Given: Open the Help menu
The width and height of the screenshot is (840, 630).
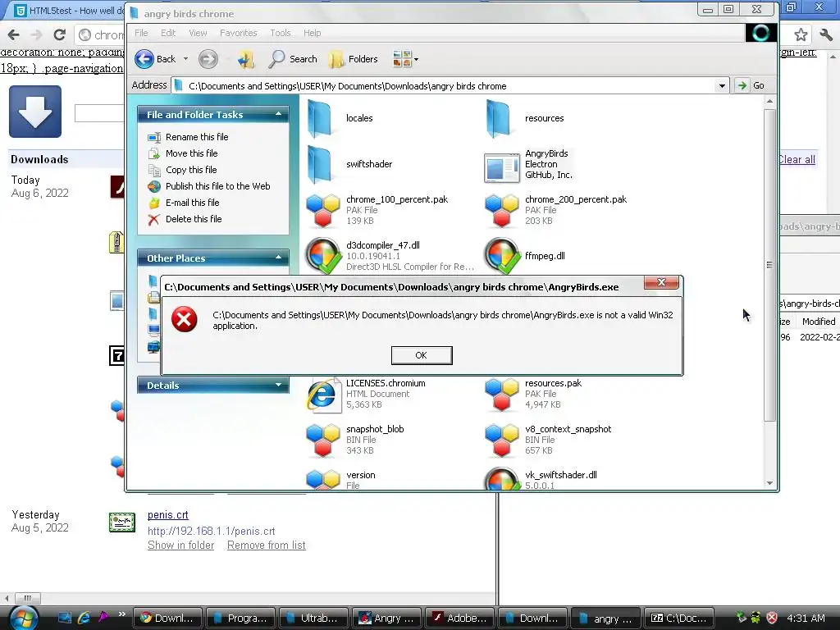Looking at the screenshot, I should point(313,33).
